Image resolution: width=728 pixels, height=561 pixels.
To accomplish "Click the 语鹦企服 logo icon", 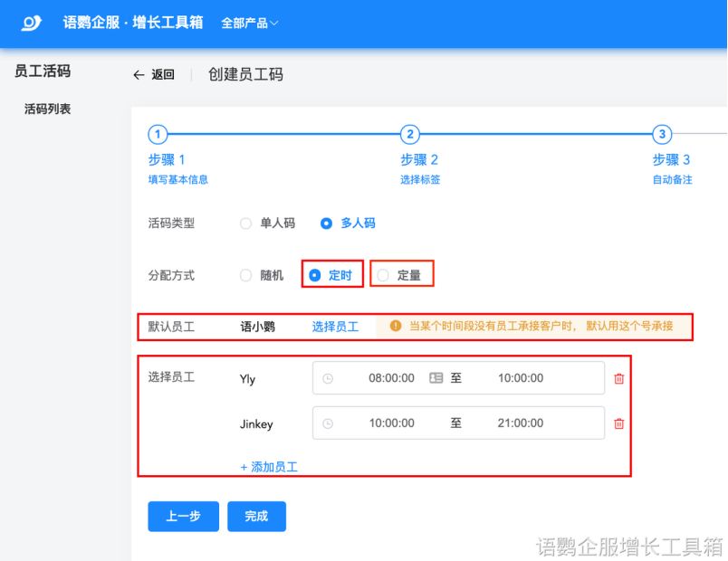I will point(32,23).
